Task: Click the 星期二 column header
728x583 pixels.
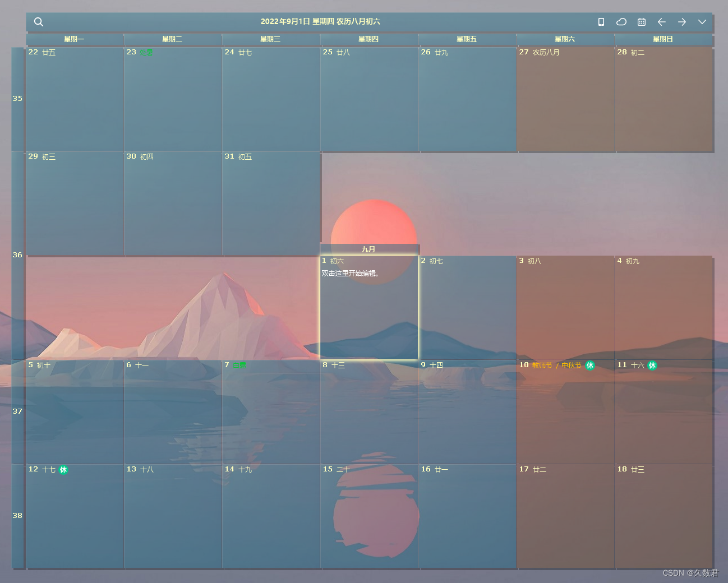Action: (172, 39)
